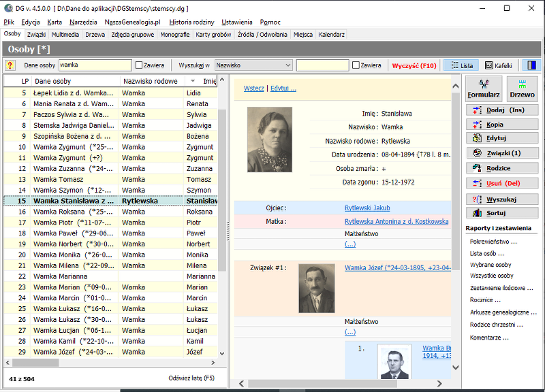
Task: Click the Edytuj button in right panel
Action: [x=502, y=138]
